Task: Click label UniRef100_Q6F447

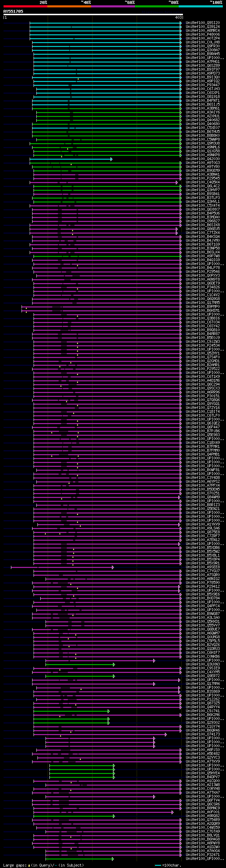Action: pyautogui.click(x=203, y=427)
